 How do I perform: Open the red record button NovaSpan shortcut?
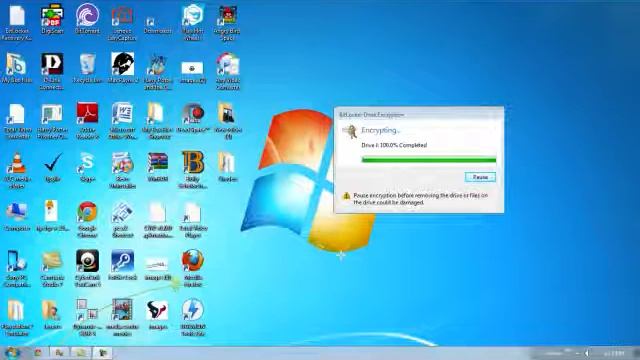[193, 118]
